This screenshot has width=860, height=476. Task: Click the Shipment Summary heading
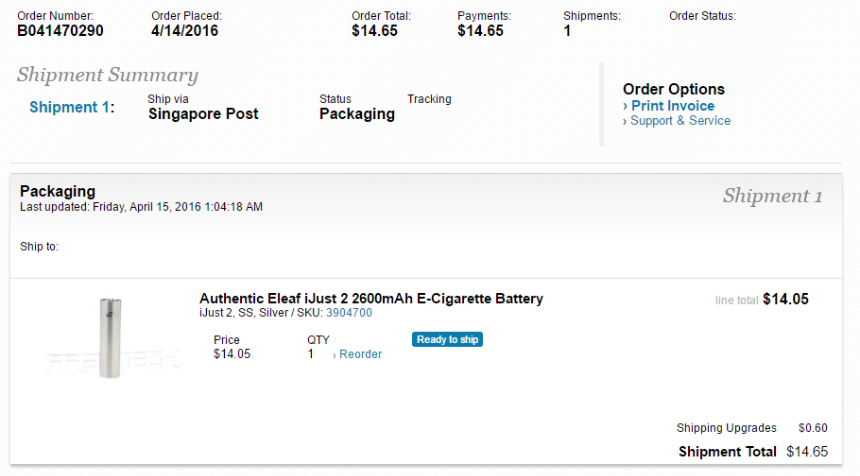click(x=107, y=76)
